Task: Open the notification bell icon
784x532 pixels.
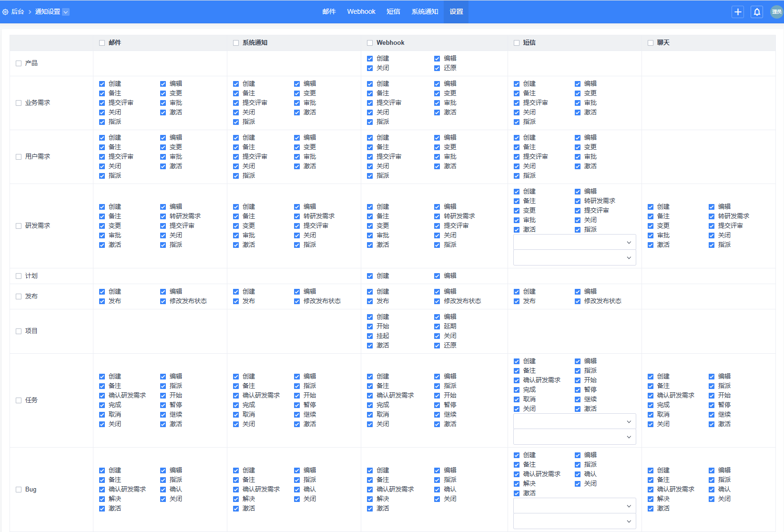Action: 757,12
